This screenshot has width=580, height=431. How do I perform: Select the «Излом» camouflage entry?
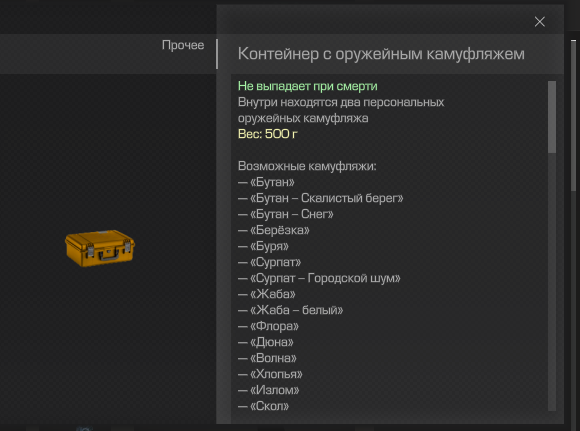tap(269, 390)
